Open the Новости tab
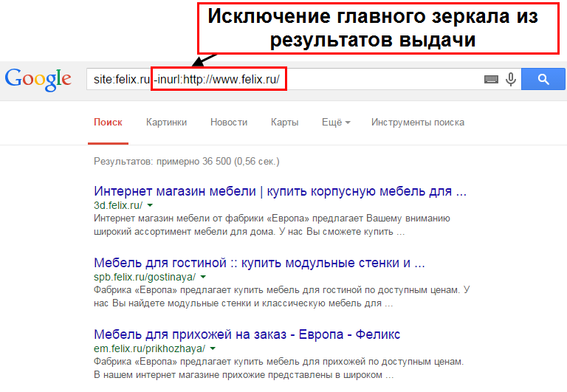The height and width of the screenshot is (392, 567). [x=229, y=123]
